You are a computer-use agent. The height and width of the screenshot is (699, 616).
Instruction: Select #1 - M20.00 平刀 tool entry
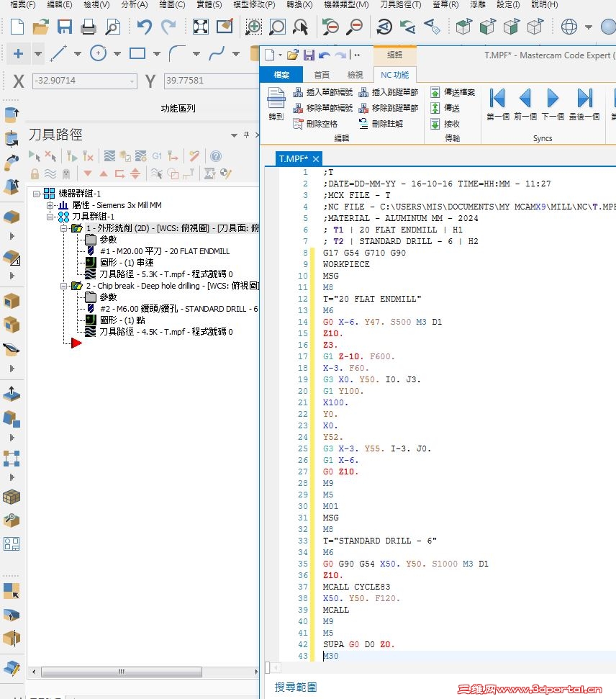pyautogui.click(x=165, y=251)
